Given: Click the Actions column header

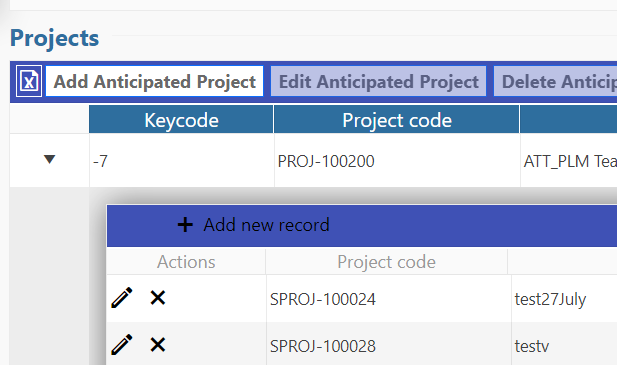Looking at the screenshot, I should (x=186, y=262).
